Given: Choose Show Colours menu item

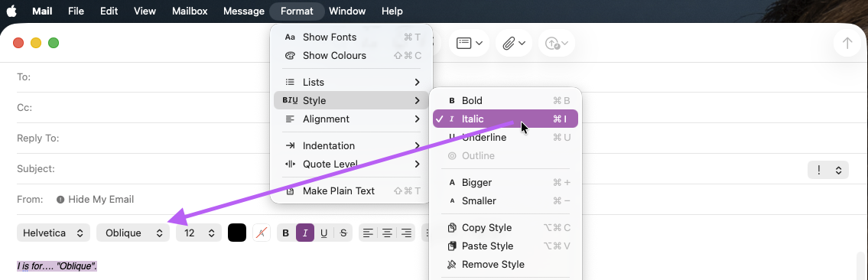Looking at the screenshot, I should pyautogui.click(x=353, y=55).
